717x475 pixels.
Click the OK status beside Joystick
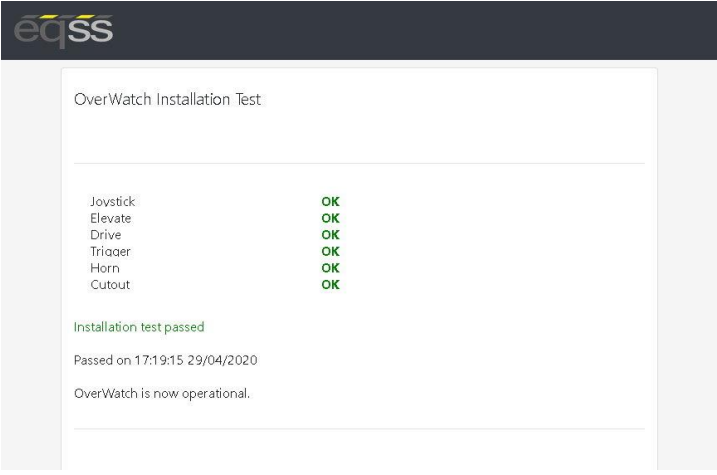330,202
